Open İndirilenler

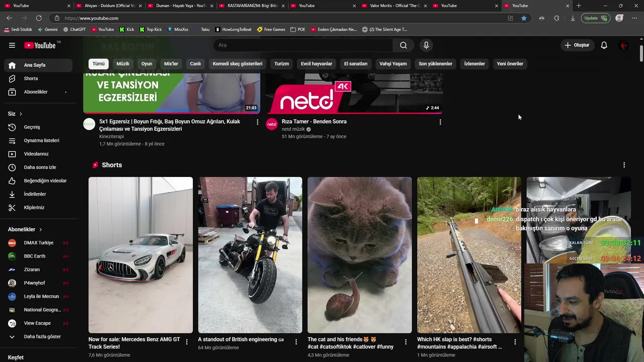tap(38, 194)
